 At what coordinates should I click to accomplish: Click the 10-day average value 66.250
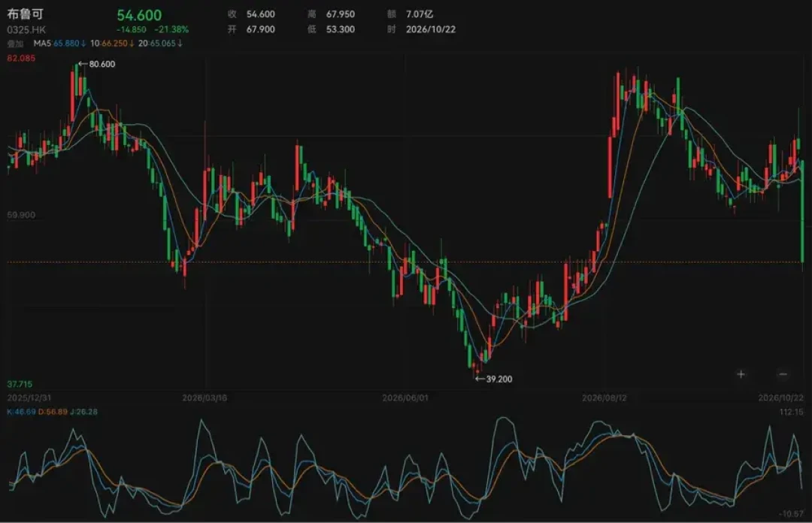pos(114,44)
